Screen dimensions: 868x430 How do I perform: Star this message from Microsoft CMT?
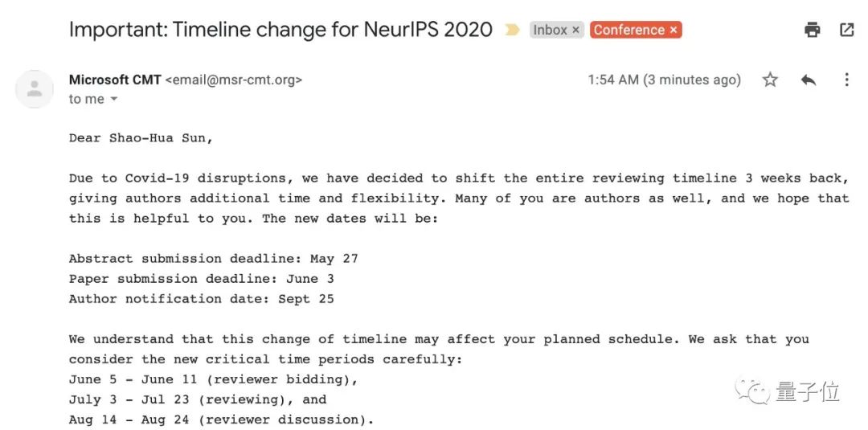pyautogui.click(x=770, y=80)
